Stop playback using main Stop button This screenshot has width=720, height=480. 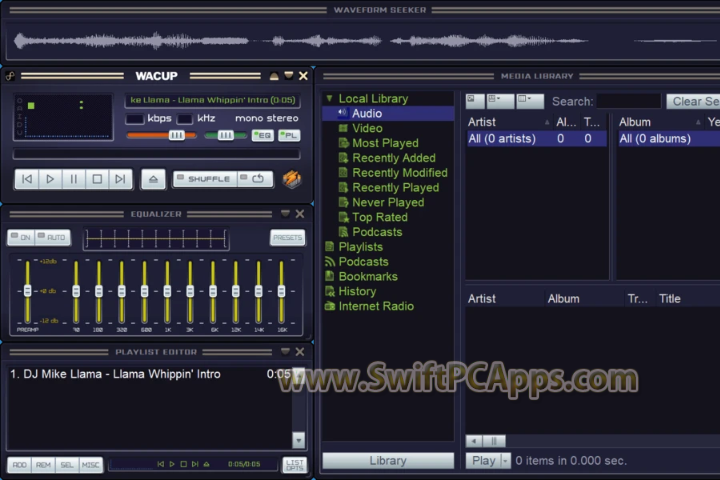point(97,179)
